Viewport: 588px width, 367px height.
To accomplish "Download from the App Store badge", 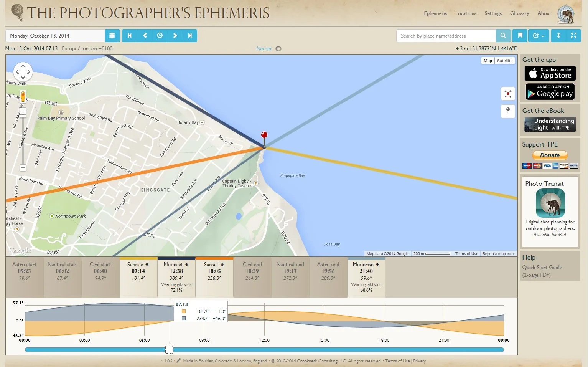I will coord(550,73).
